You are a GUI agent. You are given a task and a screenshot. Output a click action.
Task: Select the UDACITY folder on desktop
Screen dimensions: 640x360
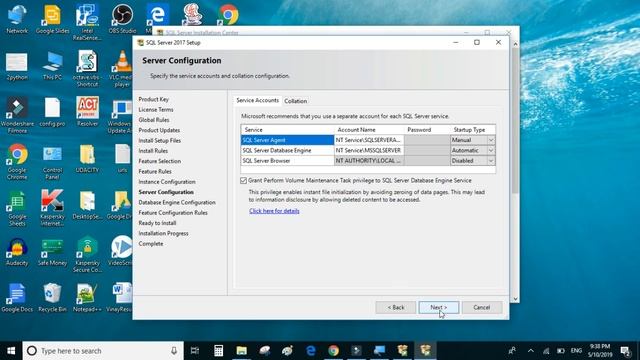point(87,158)
